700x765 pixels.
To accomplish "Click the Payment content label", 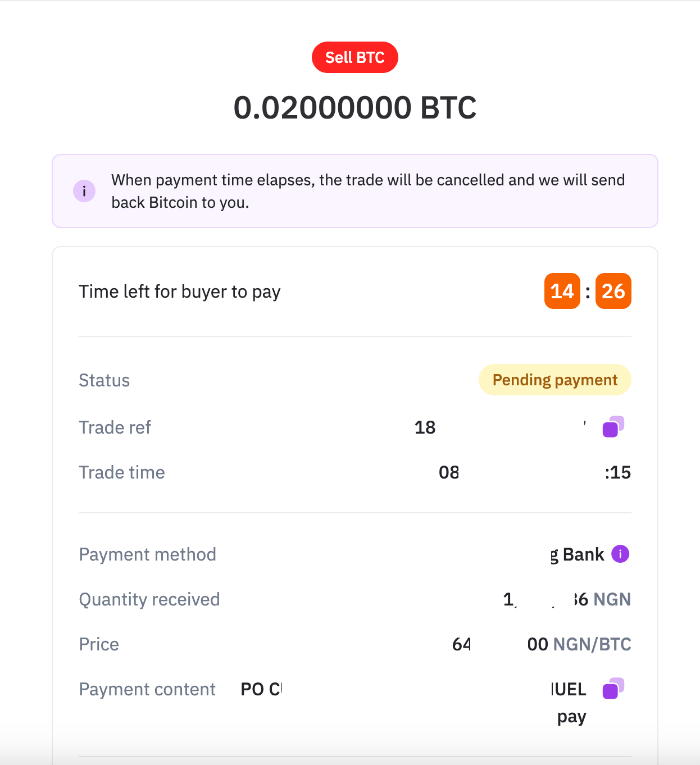I will point(147,689).
